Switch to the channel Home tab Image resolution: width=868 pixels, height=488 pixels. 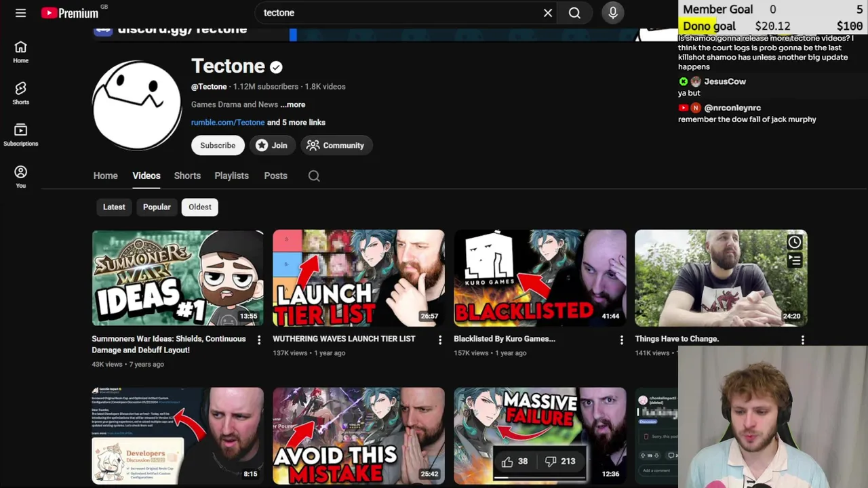(105, 176)
